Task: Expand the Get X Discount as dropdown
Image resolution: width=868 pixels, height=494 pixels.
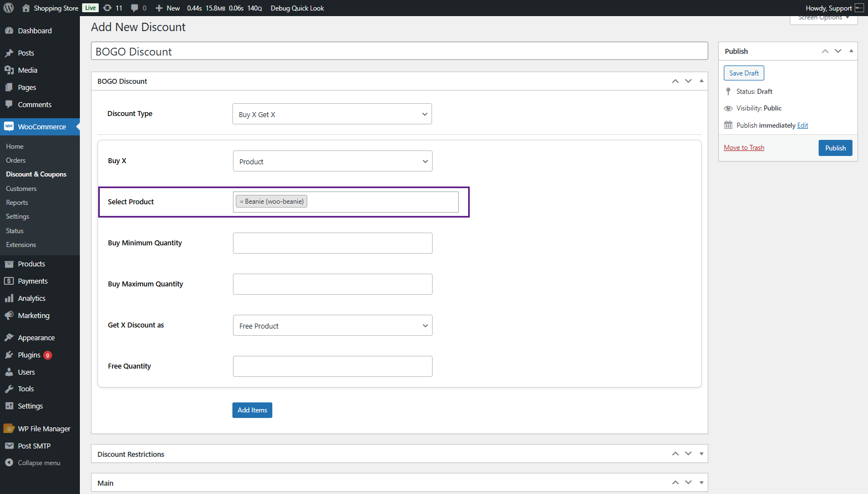Action: [x=333, y=325]
